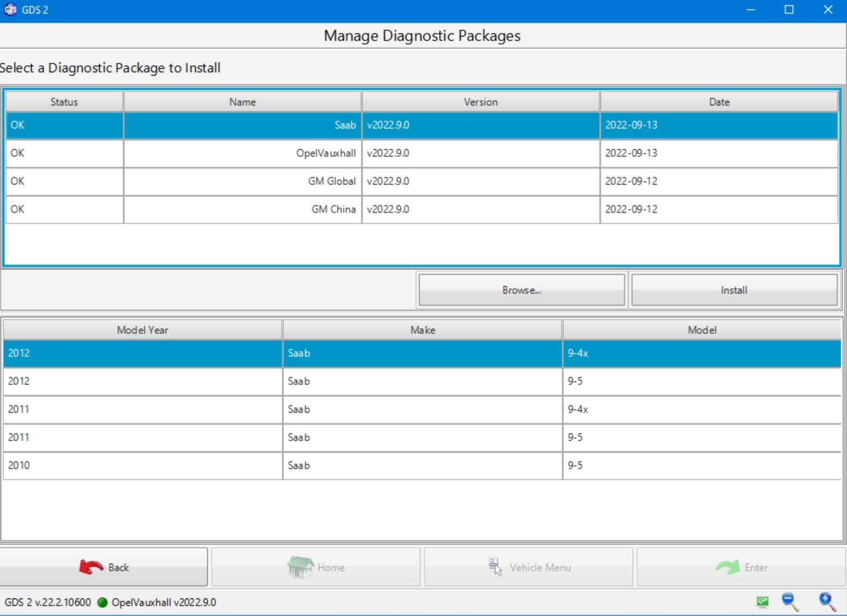The width and height of the screenshot is (847, 616).
Task: Click the zoom out magnifier icon
Action: point(790,601)
